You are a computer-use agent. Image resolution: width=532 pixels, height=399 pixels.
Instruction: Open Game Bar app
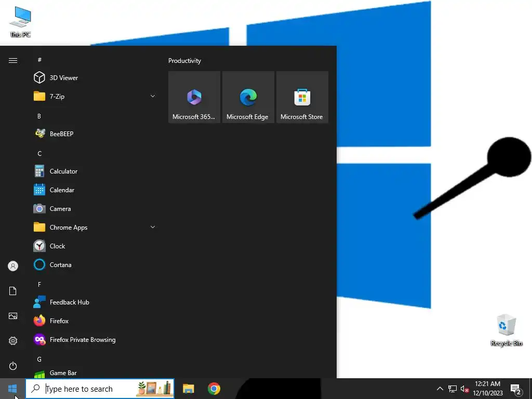[x=95, y=373]
